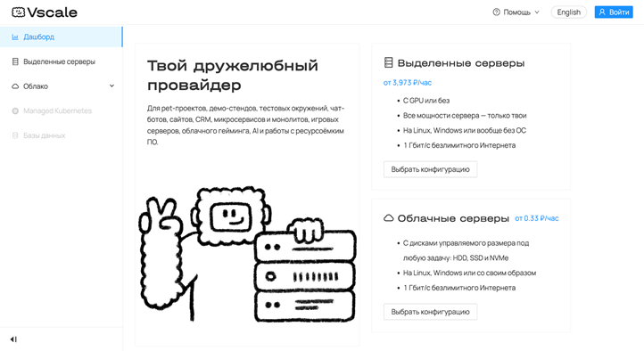The width and height of the screenshot is (644, 351).
Task: Click the Дашборд chart icon
Action: 15,37
